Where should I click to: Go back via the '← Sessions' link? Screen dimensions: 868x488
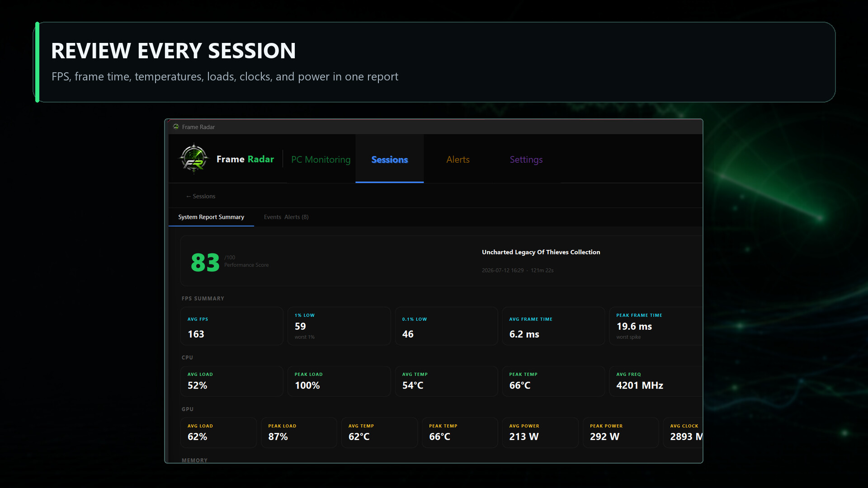click(x=201, y=196)
